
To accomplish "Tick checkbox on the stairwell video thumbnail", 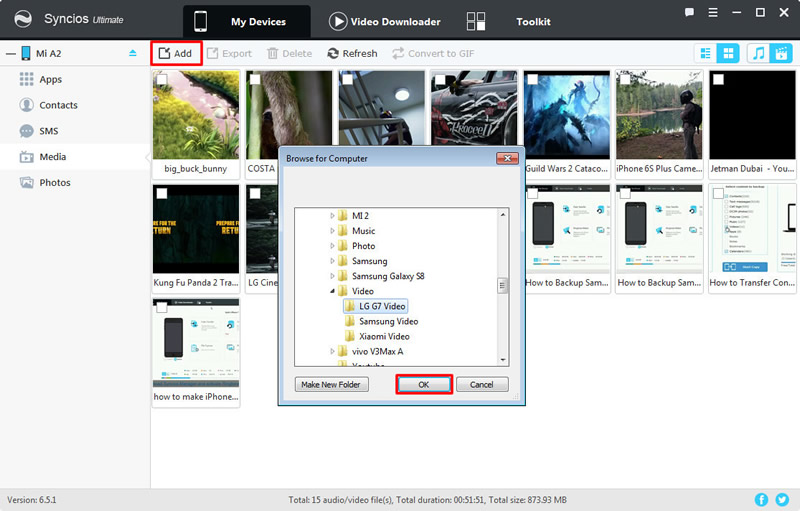I will pos(347,80).
